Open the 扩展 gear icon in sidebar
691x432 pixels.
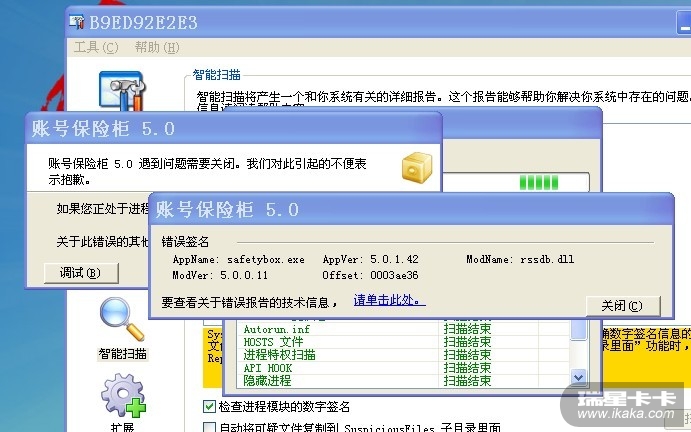tap(123, 395)
